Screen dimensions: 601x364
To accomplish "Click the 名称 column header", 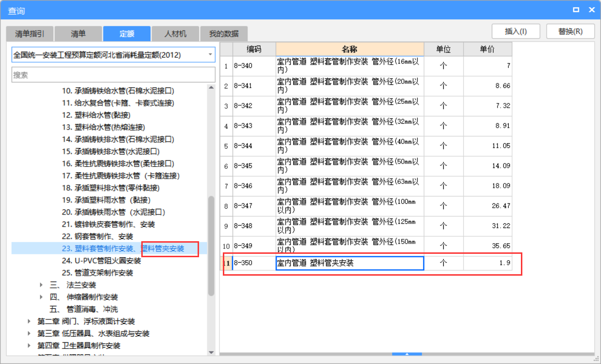I will [350, 49].
